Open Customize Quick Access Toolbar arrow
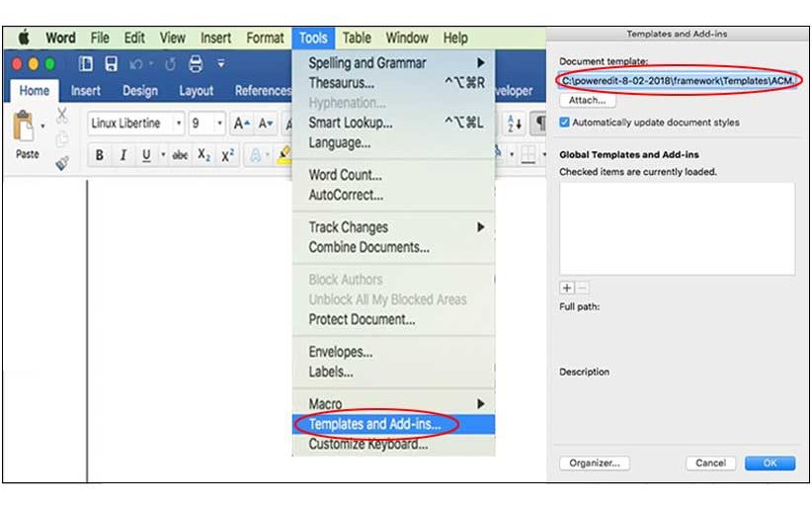812x508 pixels. point(221,64)
